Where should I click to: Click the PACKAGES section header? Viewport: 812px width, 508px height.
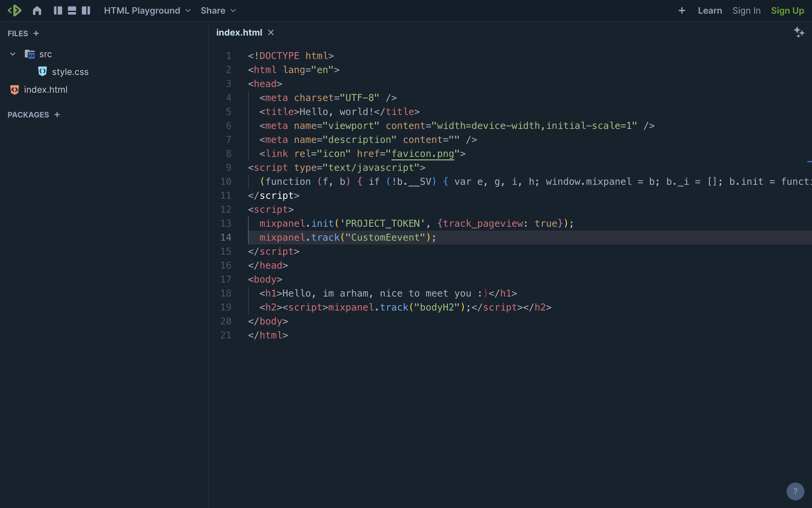(x=28, y=115)
